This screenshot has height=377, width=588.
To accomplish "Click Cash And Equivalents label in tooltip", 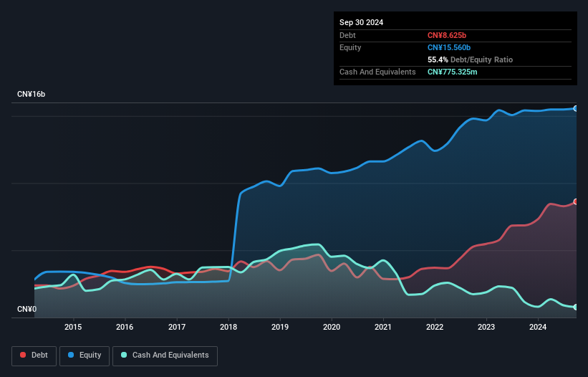I will tap(377, 72).
